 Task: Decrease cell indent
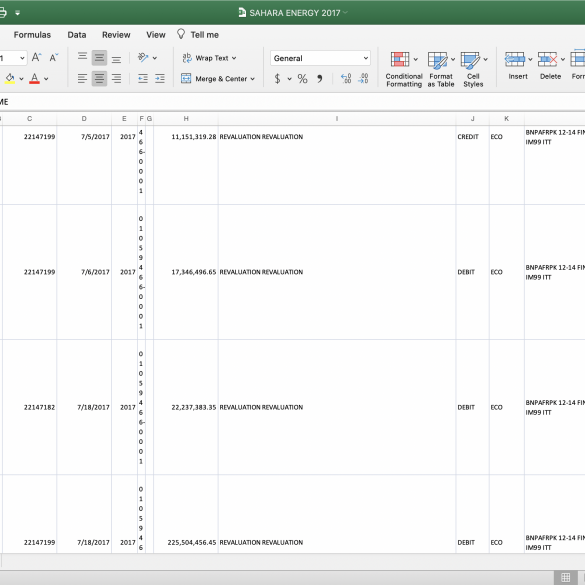click(x=143, y=79)
